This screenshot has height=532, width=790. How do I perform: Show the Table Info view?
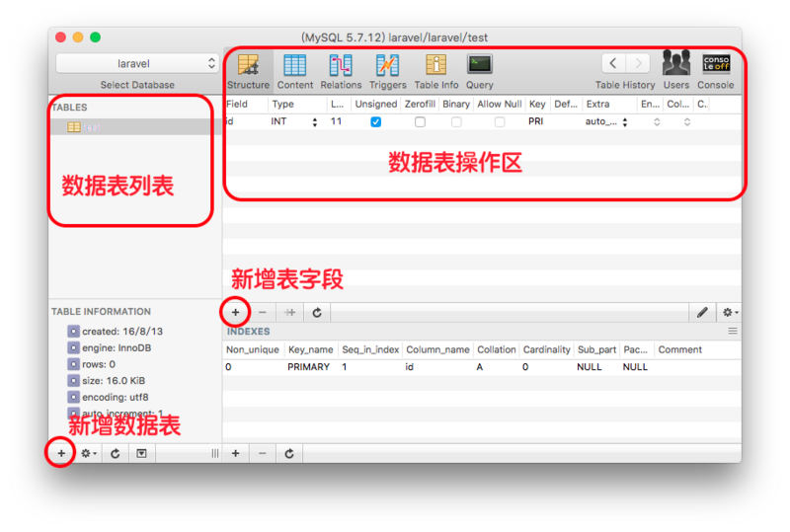(x=436, y=71)
